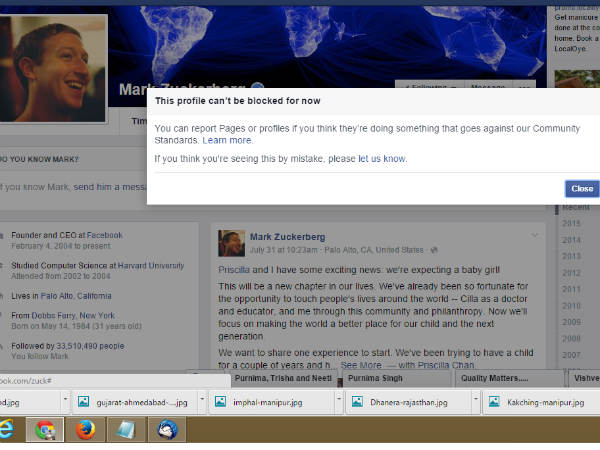Open Mark Zuckerberg name link in post
Screen dimensions: 600x450
[x=287, y=237]
